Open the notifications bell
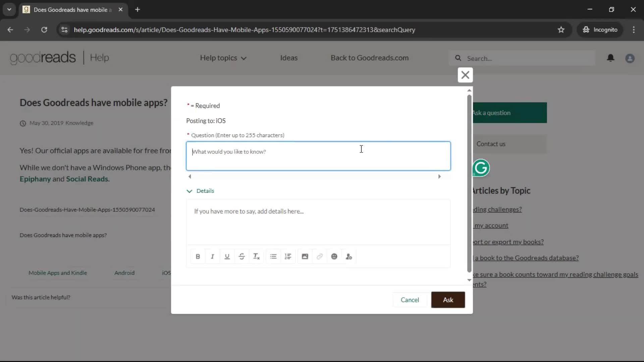 [x=610, y=58]
